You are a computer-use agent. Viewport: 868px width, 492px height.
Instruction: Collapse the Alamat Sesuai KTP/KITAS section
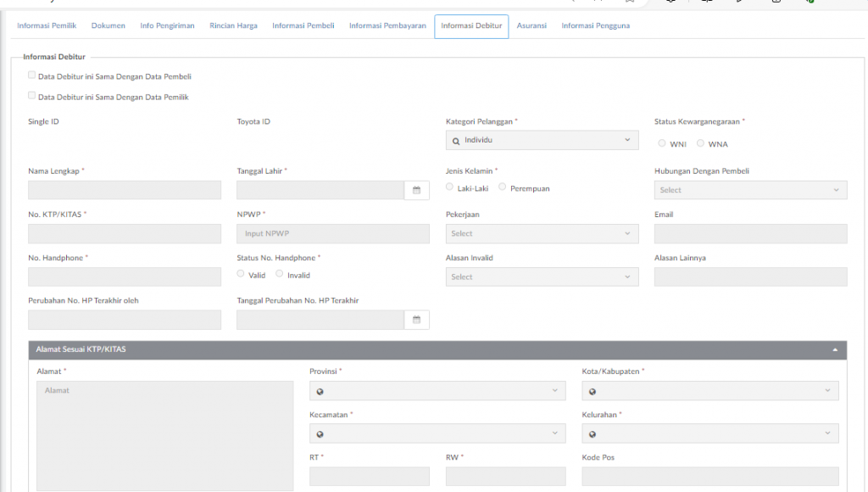click(835, 349)
